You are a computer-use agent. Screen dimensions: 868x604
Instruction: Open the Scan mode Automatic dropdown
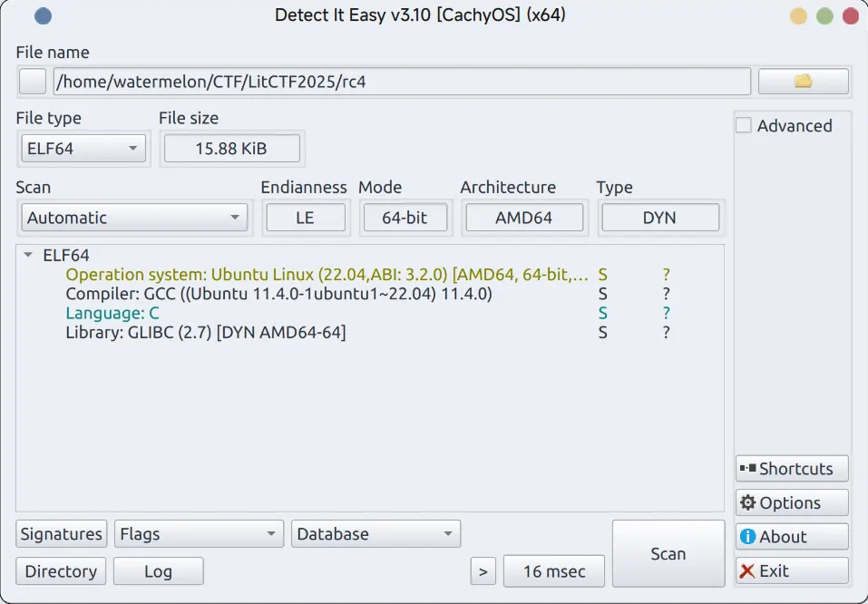(134, 218)
